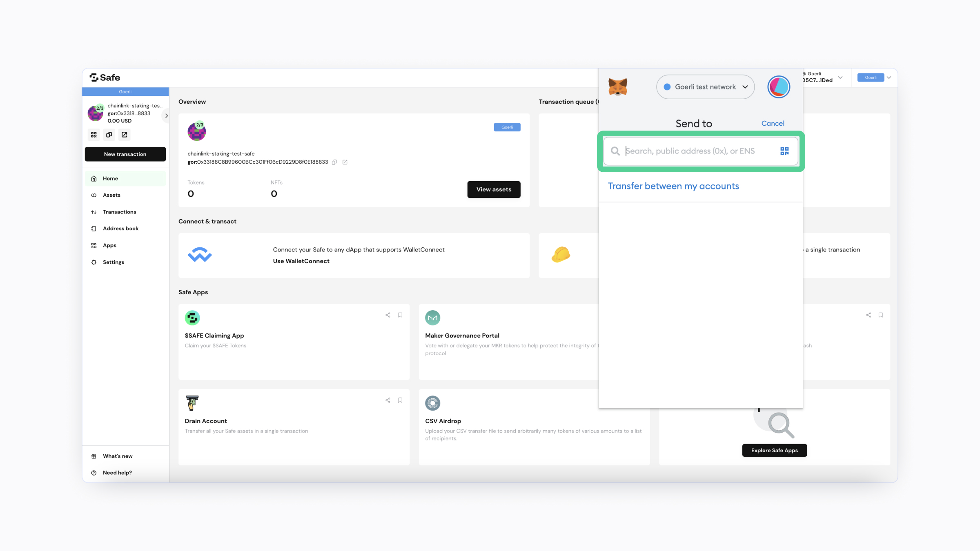Click the yellow hard hat icon
Image resolution: width=980 pixels, height=551 pixels.
[561, 254]
